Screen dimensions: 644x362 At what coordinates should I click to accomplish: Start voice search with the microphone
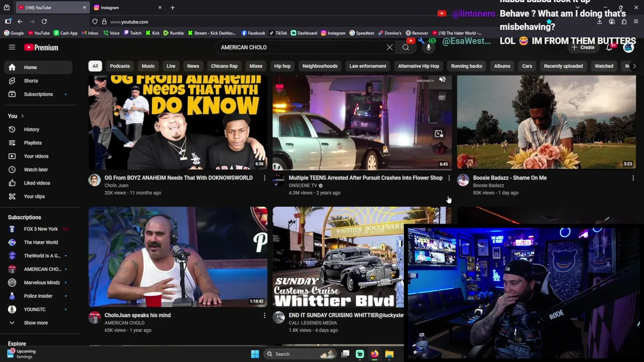pyautogui.click(x=429, y=47)
